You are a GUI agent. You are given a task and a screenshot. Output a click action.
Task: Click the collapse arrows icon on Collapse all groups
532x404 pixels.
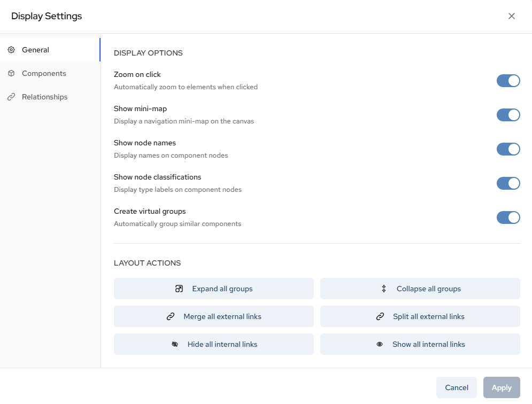click(x=383, y=289)
